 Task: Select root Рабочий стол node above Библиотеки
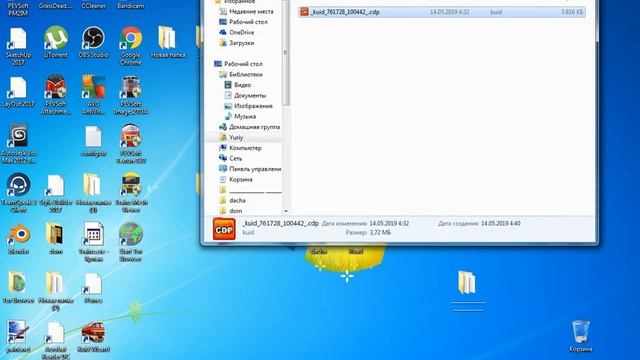pyautogui.click(x=243, y=64)
